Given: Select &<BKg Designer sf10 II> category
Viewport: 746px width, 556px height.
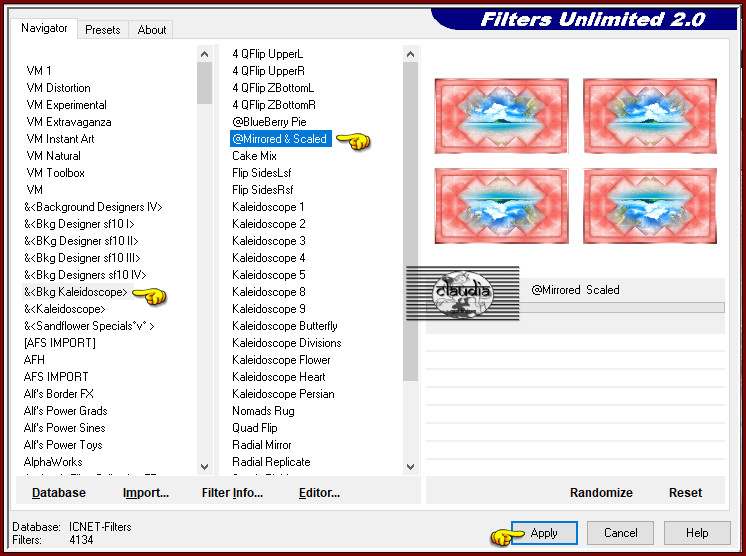Looking at the screenshot, I should 81,241.
